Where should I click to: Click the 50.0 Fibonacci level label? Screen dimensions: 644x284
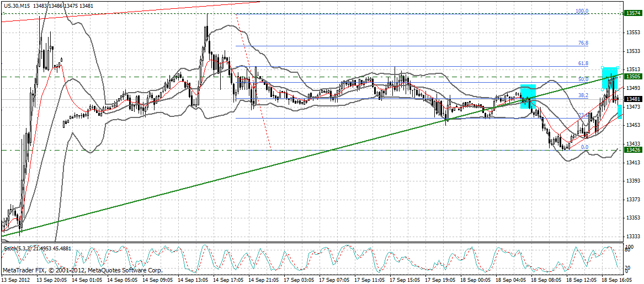coord(583,79)
